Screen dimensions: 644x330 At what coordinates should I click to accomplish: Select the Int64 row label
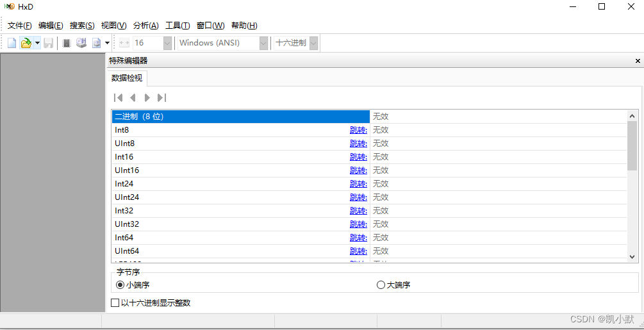click(124, 238)
